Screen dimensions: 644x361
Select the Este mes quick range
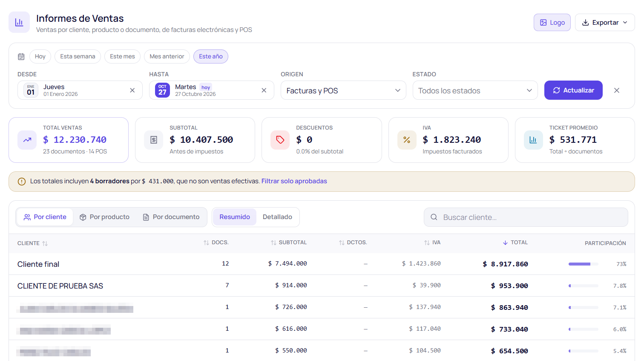[122, 57]
